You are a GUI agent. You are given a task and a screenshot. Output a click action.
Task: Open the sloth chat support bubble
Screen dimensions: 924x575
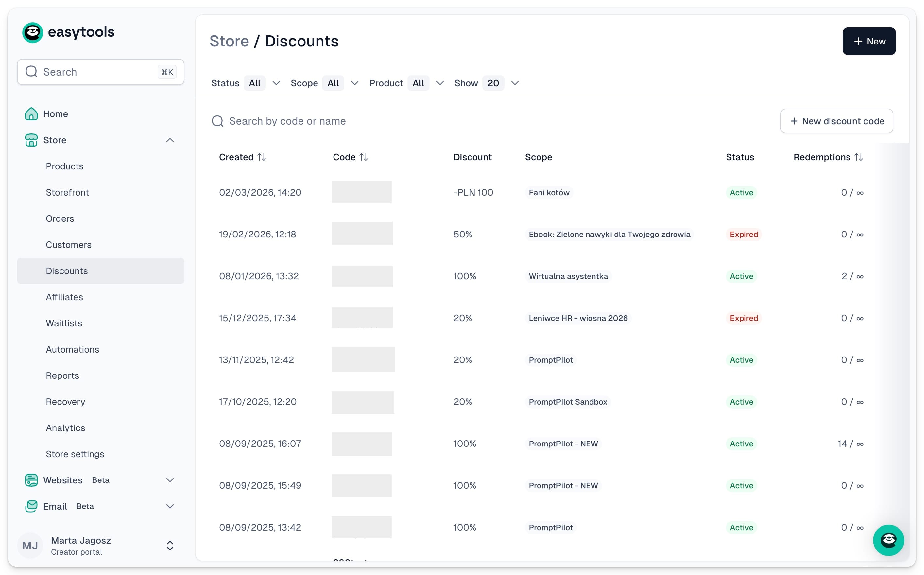coord(888,540)
